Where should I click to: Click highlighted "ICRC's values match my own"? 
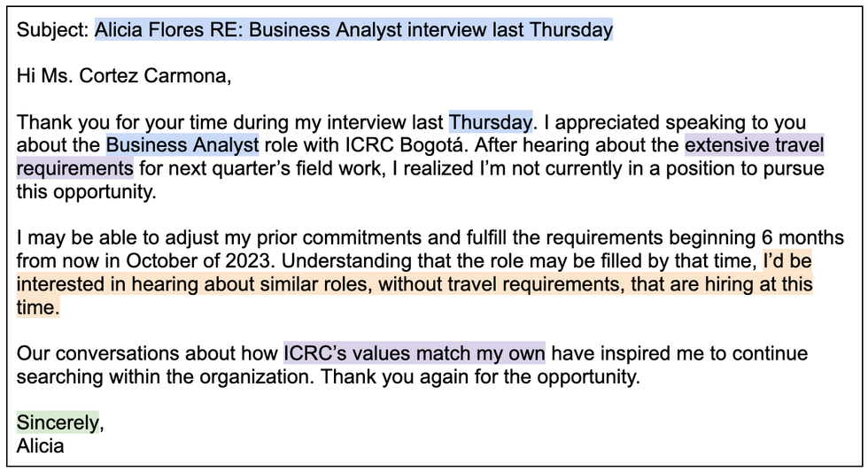click(414, 353)
